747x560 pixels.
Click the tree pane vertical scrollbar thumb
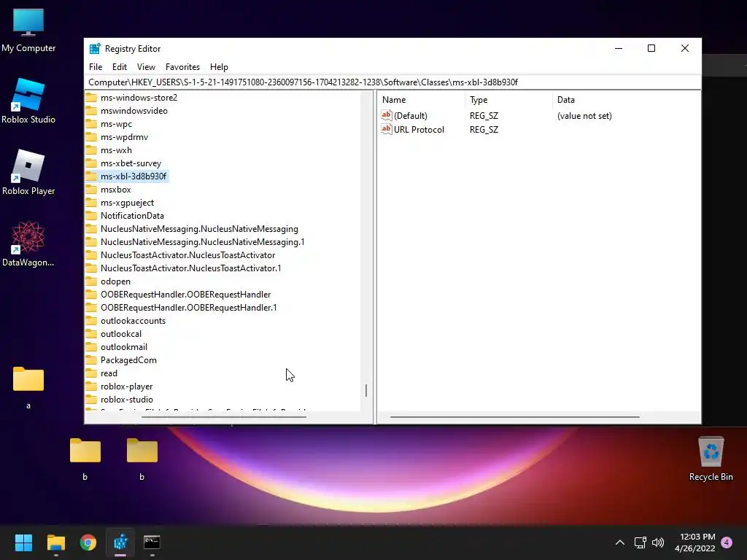(366, 391)
